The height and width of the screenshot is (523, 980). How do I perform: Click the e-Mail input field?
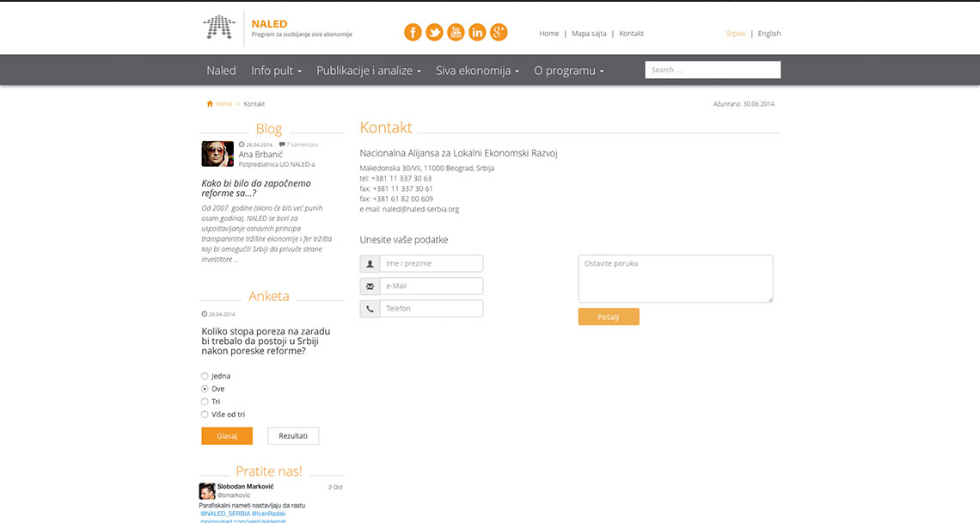tap(432, 286)
